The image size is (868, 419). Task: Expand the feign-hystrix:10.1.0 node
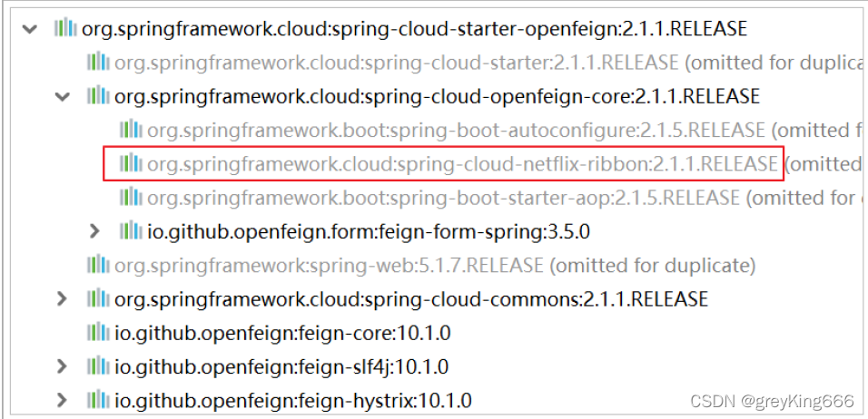[x=62, y=400]
